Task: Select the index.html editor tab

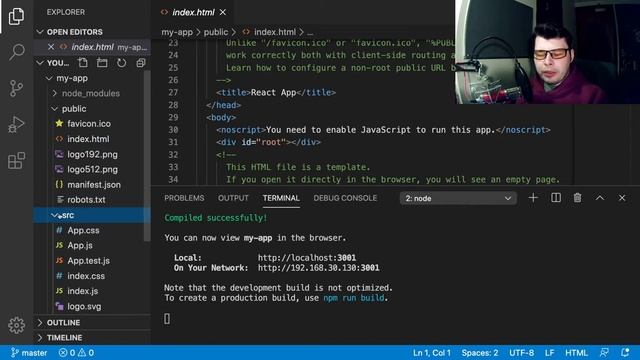Action: [x=193, y=12]
